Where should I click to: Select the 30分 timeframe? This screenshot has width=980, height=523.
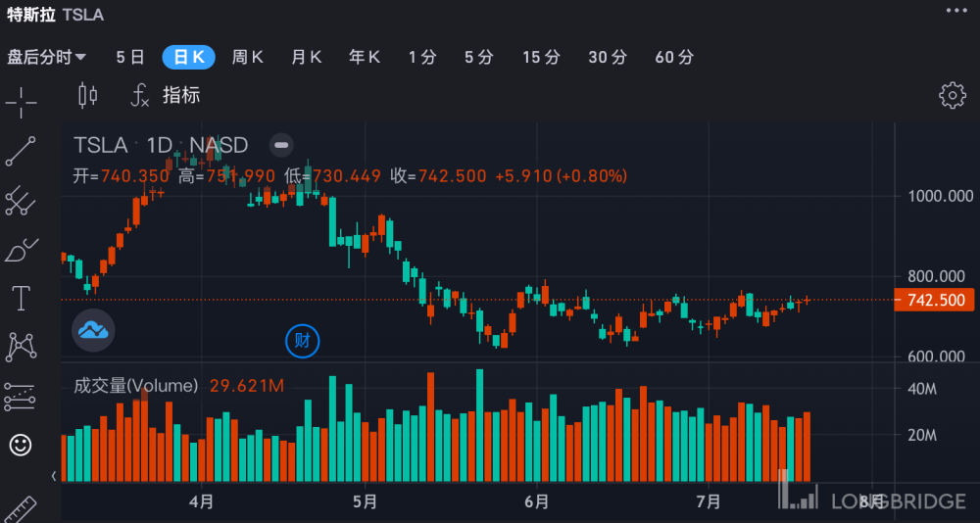(607, 57)
